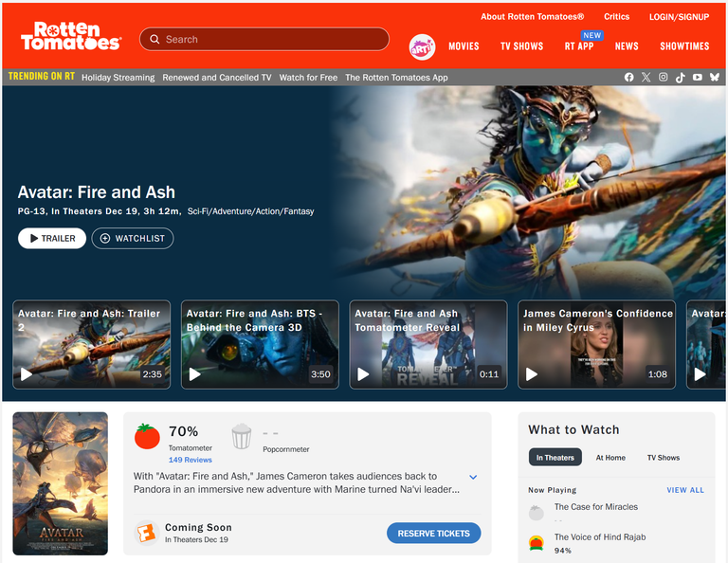Click the X (Twitter) social icon
Image resolution: width=728 pixels, height=563 pixels.
pyautogui.click(x=646, y=78)
